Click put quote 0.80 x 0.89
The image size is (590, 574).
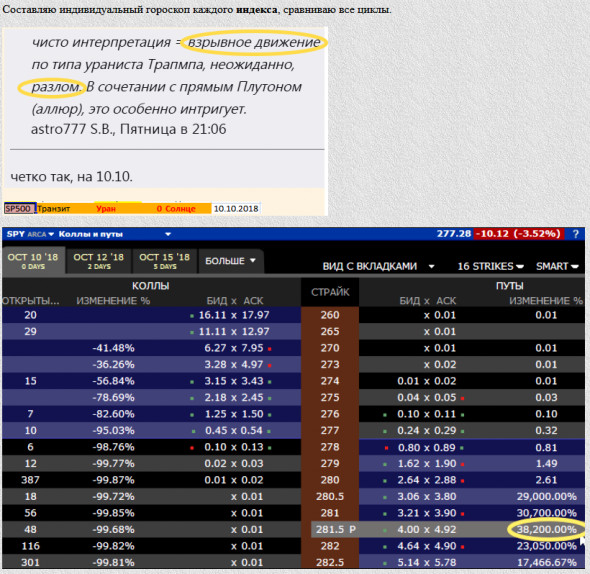[426, 448]
